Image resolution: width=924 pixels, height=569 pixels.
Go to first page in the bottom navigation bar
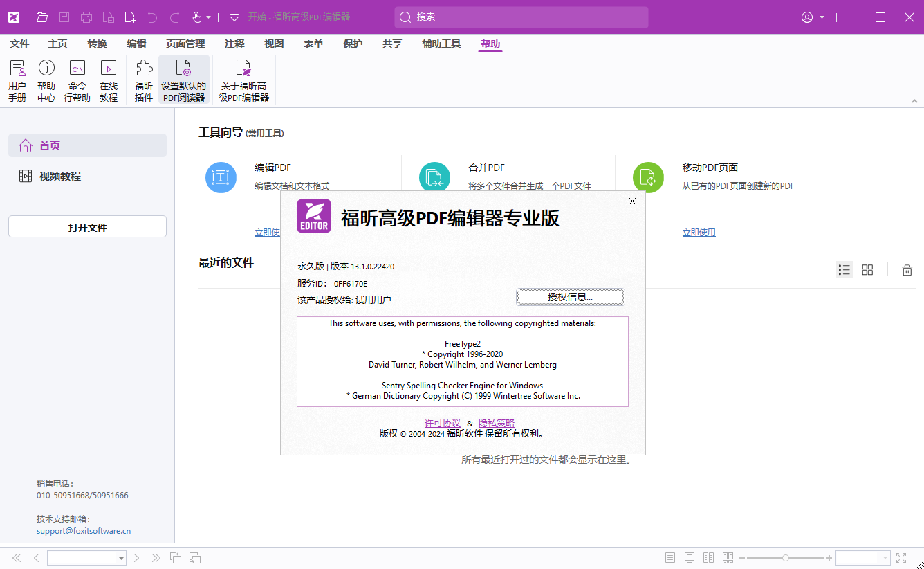coord(17,558)
